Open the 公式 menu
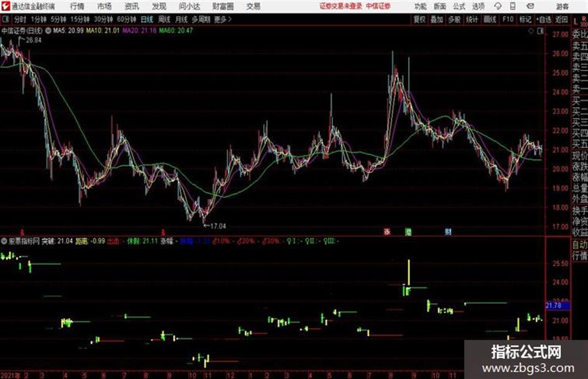588x379 pixels. pyautogui.click(x=459, y=6)
